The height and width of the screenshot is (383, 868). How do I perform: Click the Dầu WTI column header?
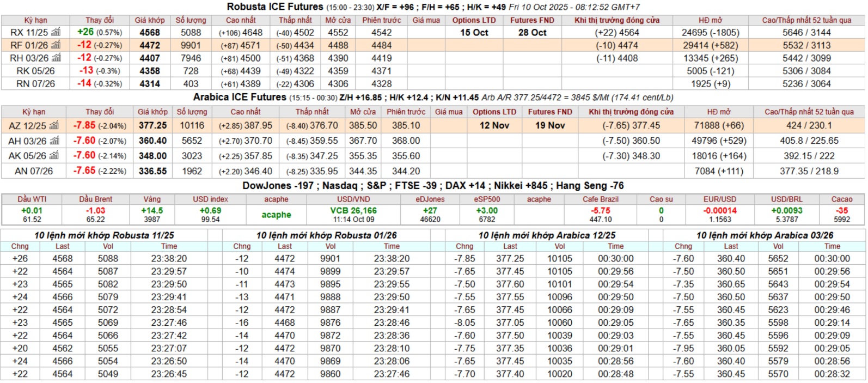pos(32,199)
